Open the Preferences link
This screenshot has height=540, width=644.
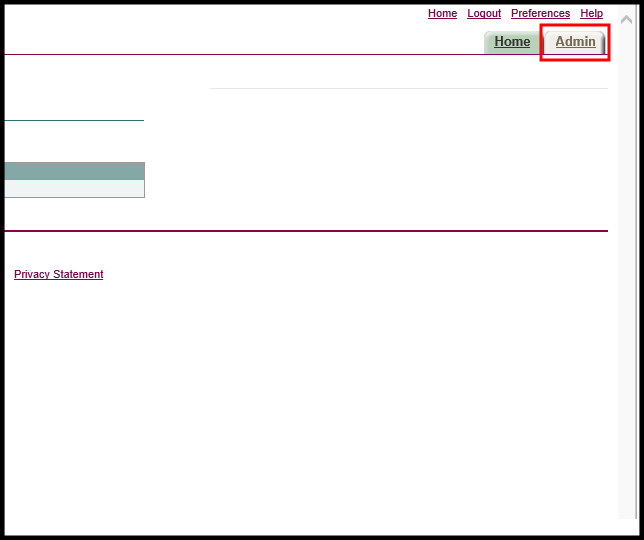click(540, 14)
